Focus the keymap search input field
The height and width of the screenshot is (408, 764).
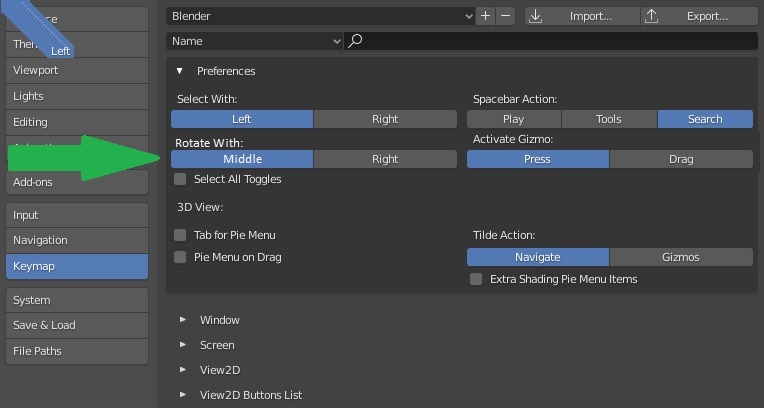(x=551, y=41)
